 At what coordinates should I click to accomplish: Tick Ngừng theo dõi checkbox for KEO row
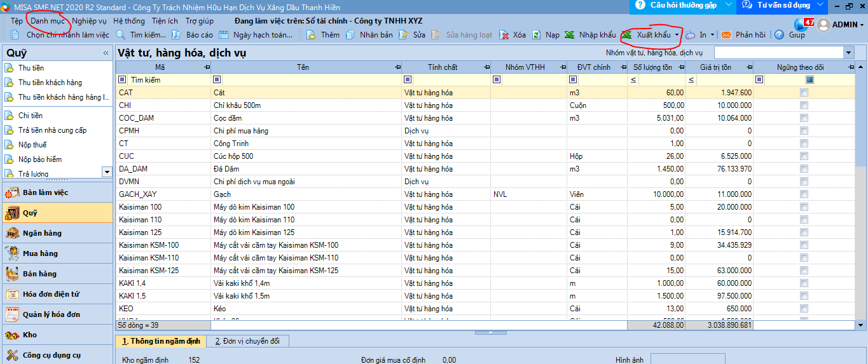point(804,309)
